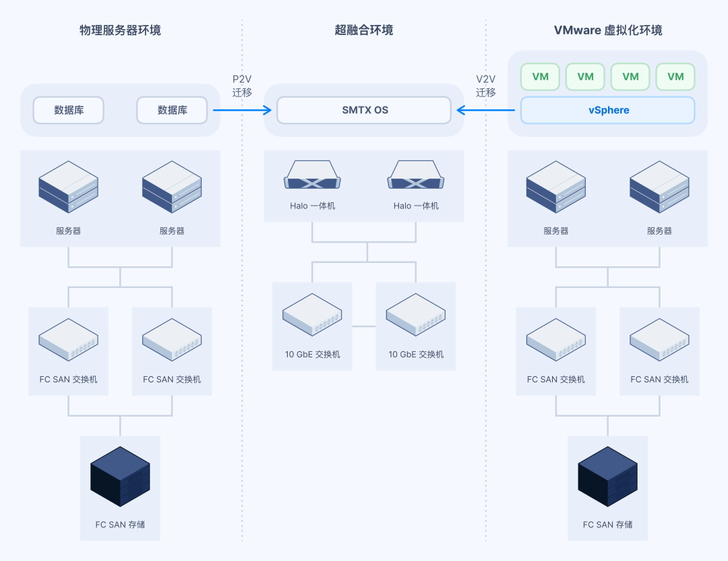
Task: Click the right 数据库 box
Action: point(172,110)
